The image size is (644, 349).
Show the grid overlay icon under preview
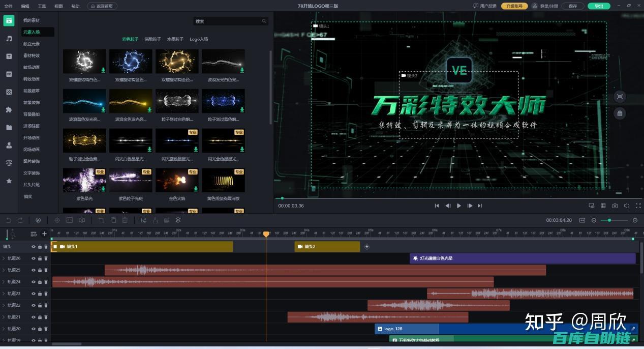[x=603, y=206]
